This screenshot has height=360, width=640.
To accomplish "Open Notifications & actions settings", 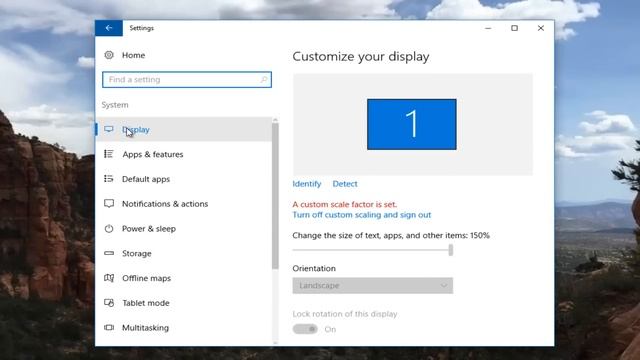I will point(184,204).
